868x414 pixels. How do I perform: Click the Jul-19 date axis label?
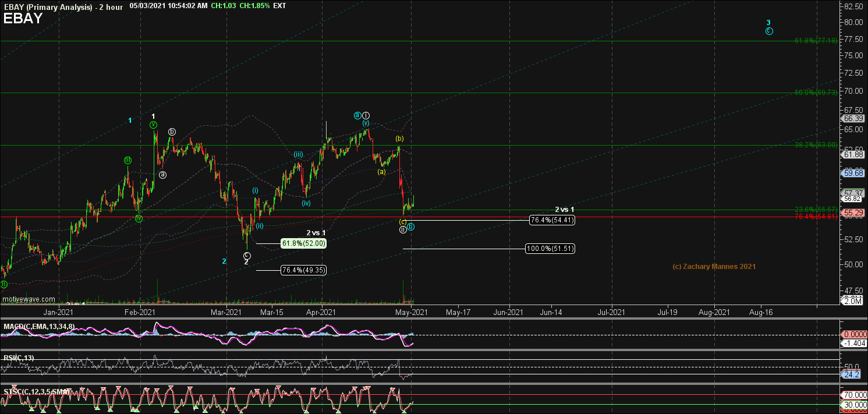tap(667, 312)
